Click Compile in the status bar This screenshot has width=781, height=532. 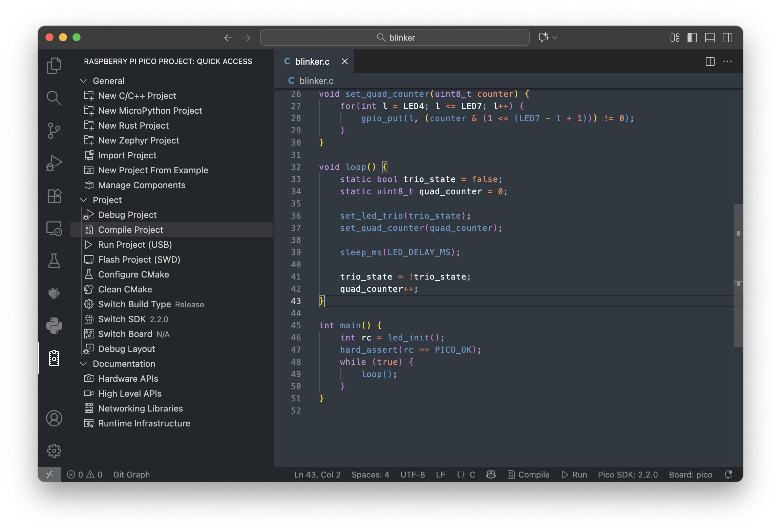coord(529,474)
